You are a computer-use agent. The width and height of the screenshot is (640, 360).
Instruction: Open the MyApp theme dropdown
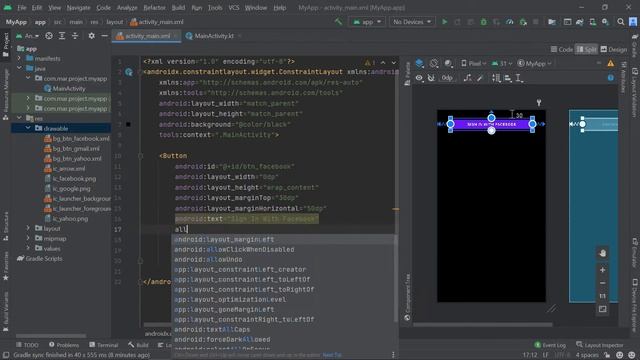[x=535, y=63]
